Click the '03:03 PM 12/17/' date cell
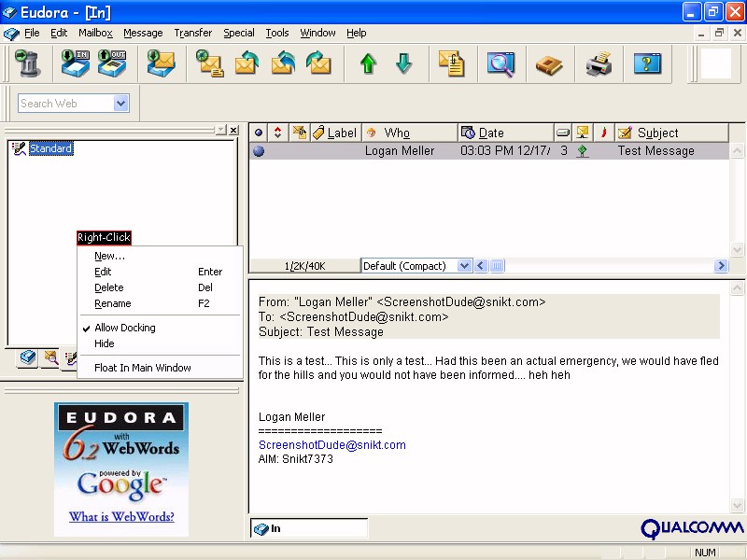The height and width of the screenshot is (560, 747). click(505, 151)
